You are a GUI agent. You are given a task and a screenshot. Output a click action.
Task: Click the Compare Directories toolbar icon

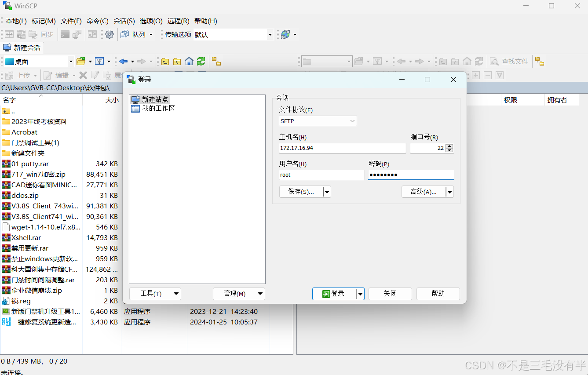9,34
